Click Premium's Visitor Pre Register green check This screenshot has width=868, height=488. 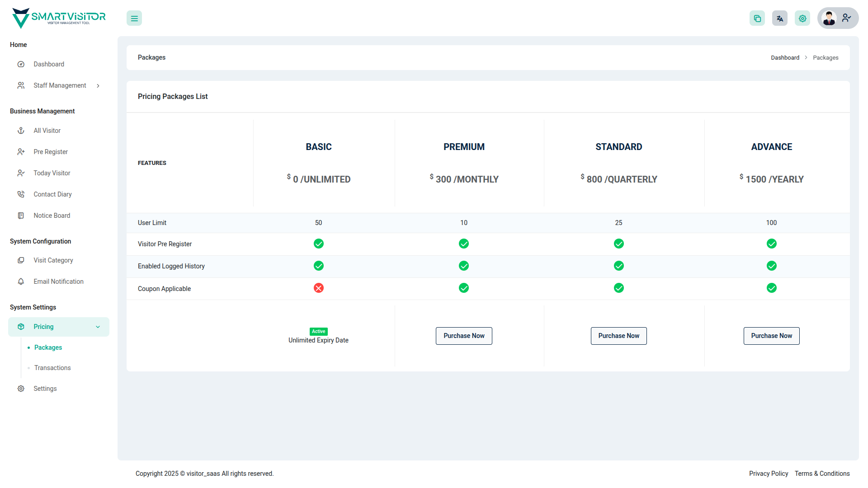click(464, 244)
